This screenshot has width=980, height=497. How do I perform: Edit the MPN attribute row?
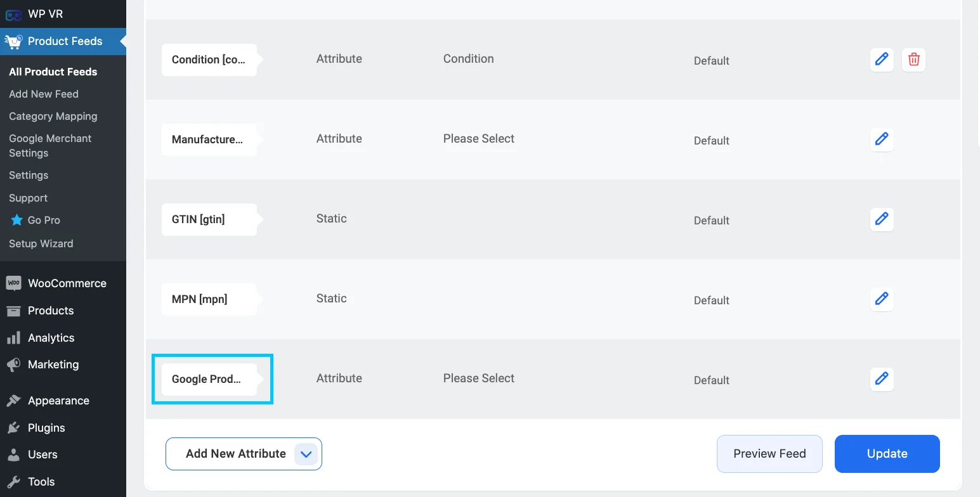click(x=881, y=299)
